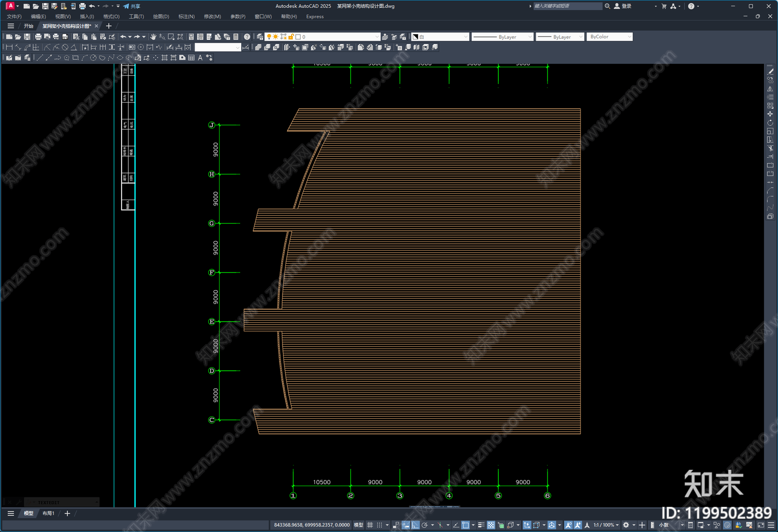The height and width of the screenshot is (532, 778).
Task: Toggle snap mode dots in status bar
Action: (x=379, y=525)
